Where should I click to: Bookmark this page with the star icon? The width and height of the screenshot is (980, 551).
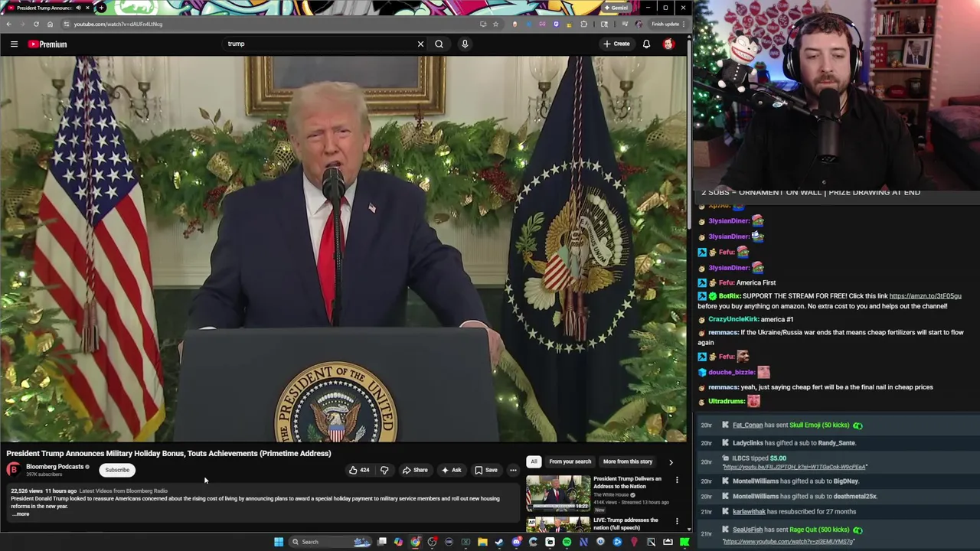(x=495, y=24)
